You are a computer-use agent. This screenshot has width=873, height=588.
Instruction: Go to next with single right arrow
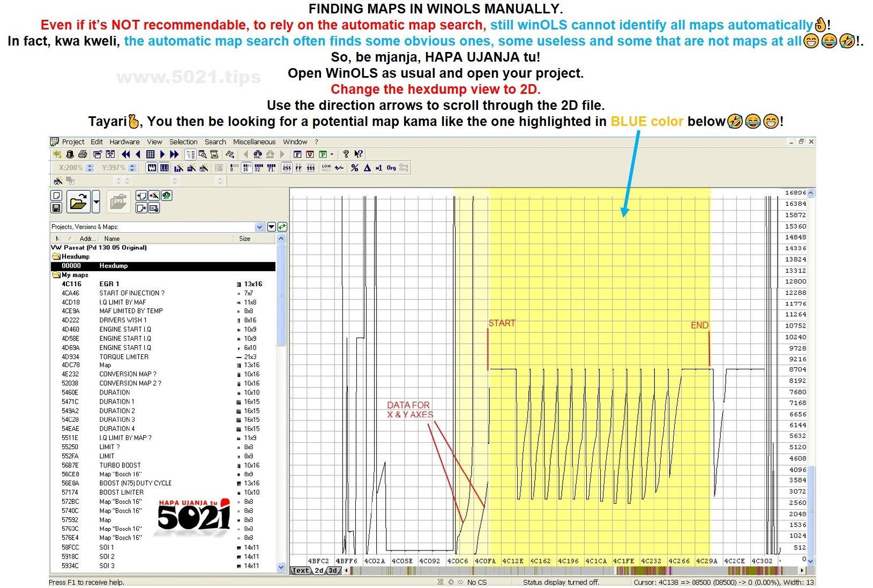pyautogui.click(x=162, y=154)
